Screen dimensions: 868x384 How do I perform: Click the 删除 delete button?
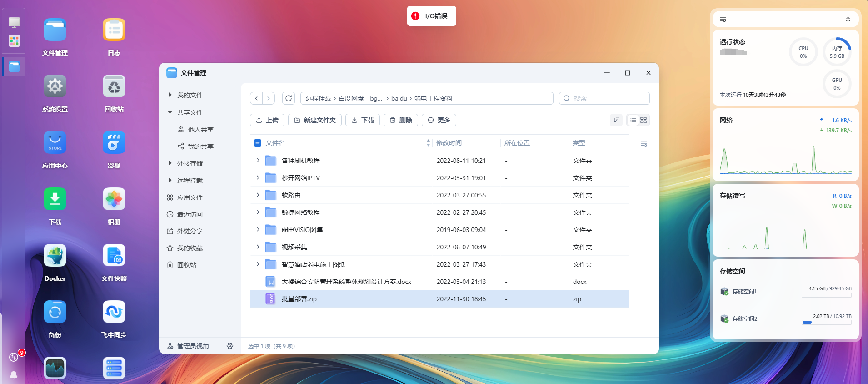[x=401, y=120]
